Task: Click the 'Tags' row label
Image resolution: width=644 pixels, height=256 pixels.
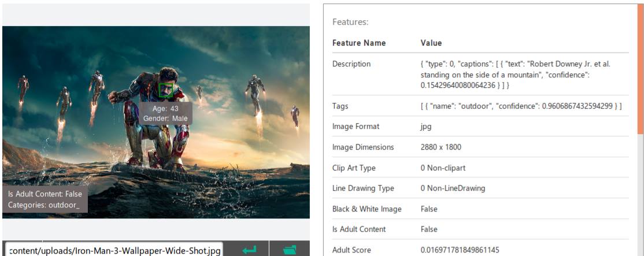Action: click(x=340, y=106)
